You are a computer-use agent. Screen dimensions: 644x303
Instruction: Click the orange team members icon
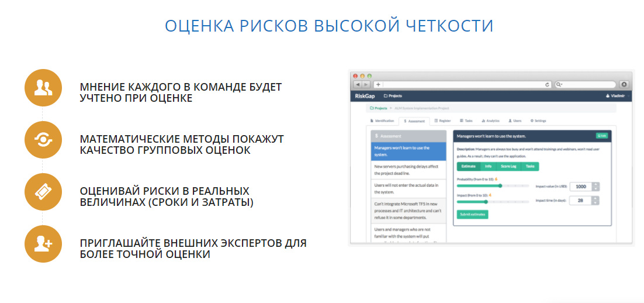click(x=43, y=88)
